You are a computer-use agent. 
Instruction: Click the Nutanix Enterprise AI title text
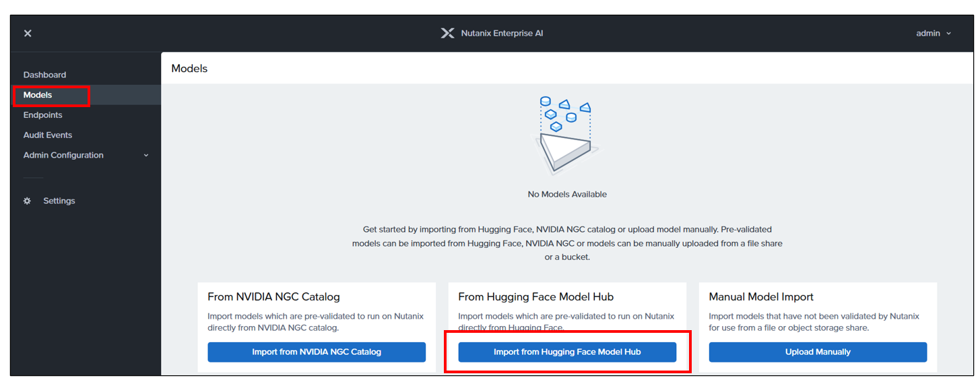click(502, 33)
